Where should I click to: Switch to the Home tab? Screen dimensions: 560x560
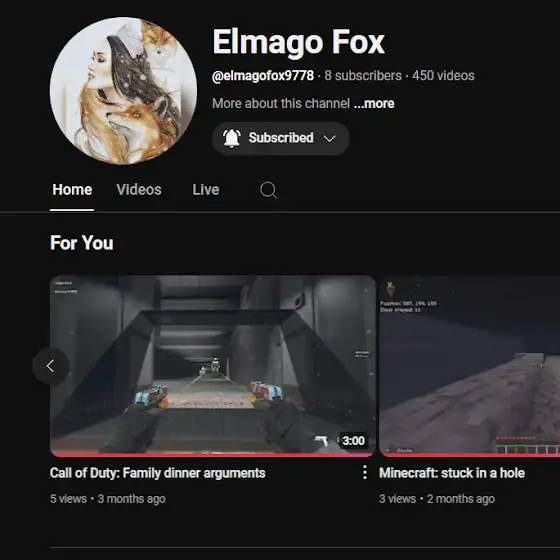(72, 190)
